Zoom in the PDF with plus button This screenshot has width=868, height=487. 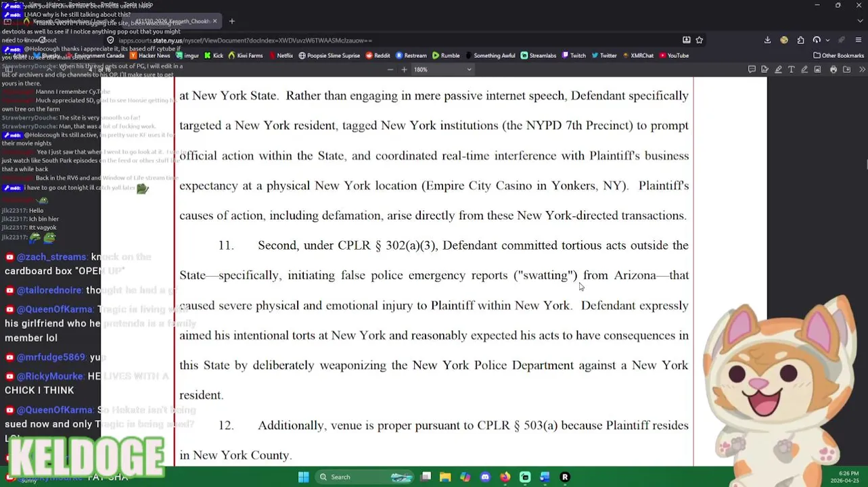[404, 70]
